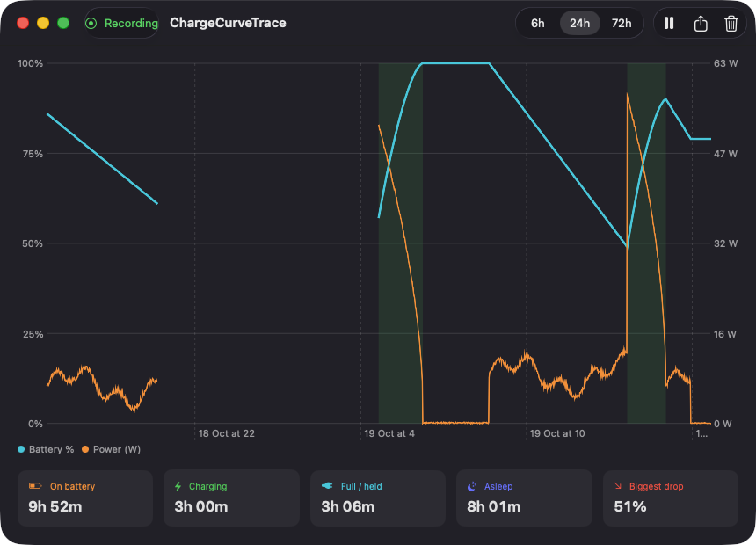This screenshot has width=756, height=545.
Task: Click the On battery icon
Action: click(35, 486)
